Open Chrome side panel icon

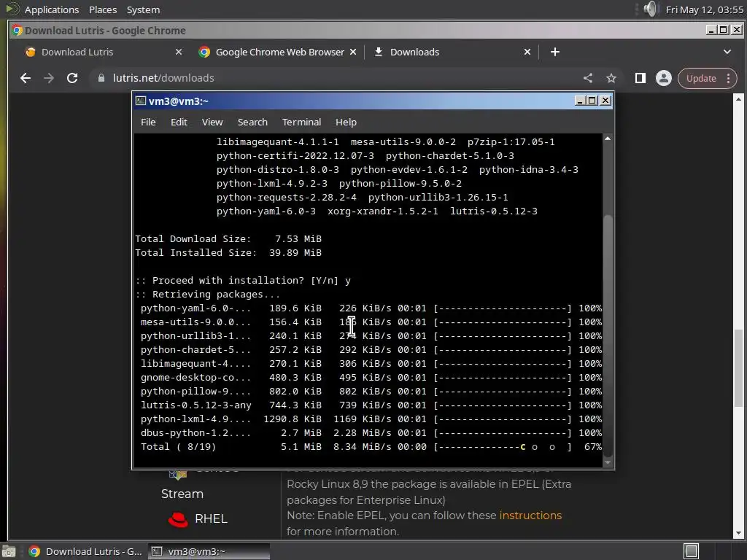pos(640,78)
